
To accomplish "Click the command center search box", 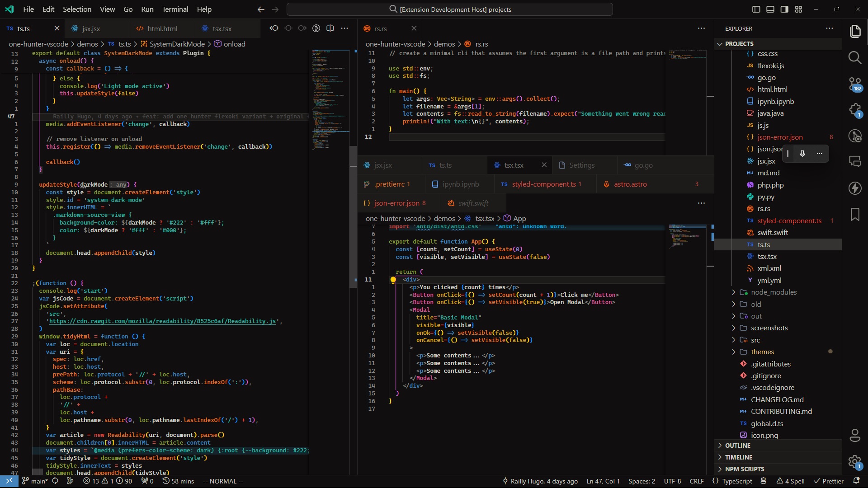I will point(450,9).
